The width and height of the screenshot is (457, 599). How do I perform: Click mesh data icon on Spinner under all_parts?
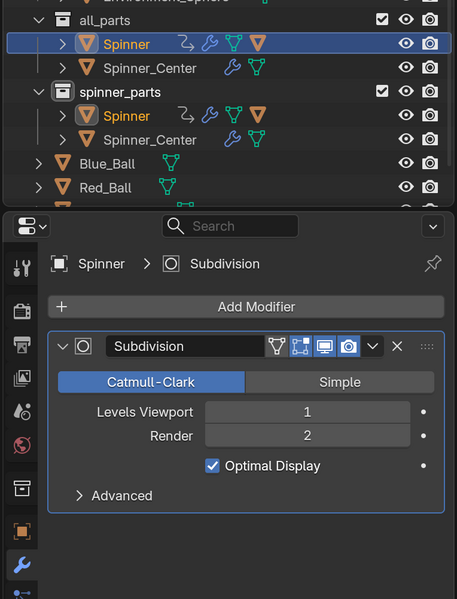pos(233,43)
